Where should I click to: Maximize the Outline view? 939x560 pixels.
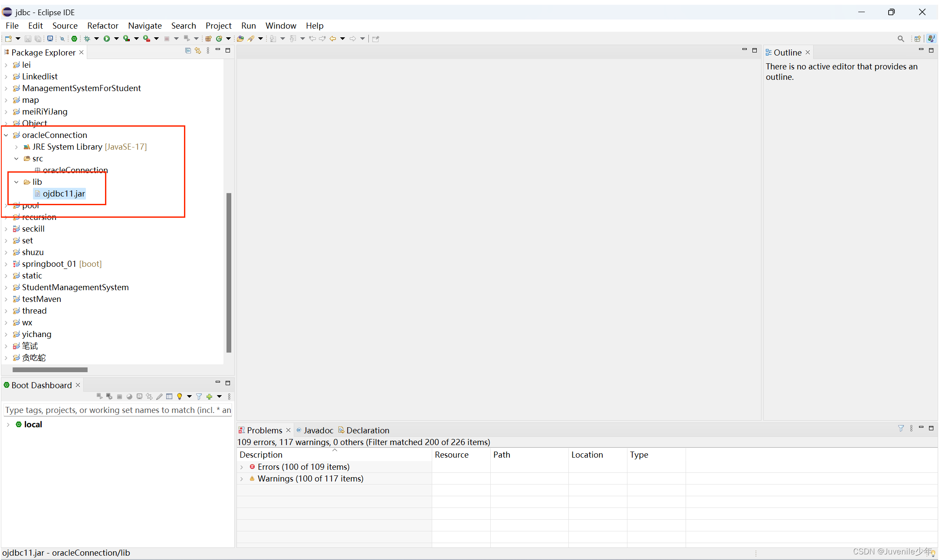[x=931, y=50]
